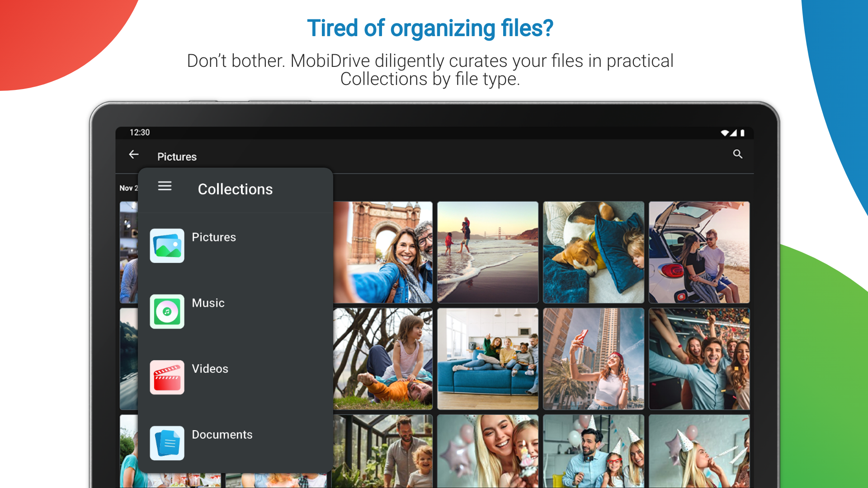Viewport: 868px width, 488px height.
Task: Open the woman blowing party horn photo
Action: coord(699,451)
